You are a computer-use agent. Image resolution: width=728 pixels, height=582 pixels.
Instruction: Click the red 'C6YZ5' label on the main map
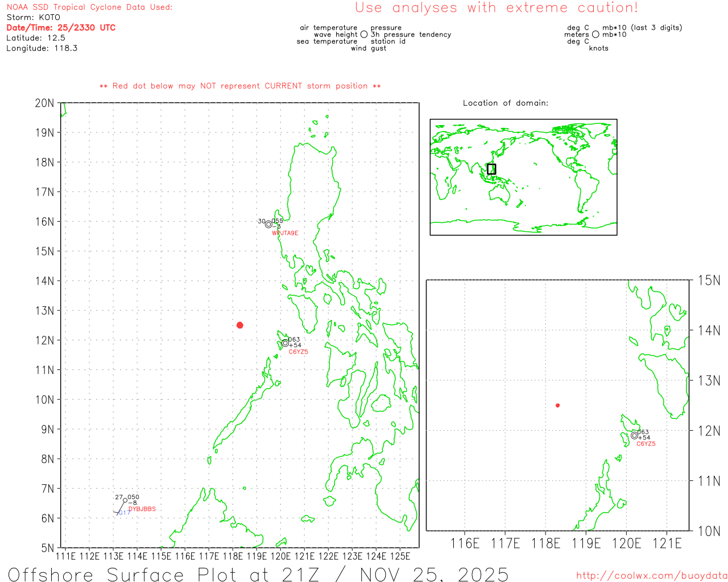(x=299, y=352)
